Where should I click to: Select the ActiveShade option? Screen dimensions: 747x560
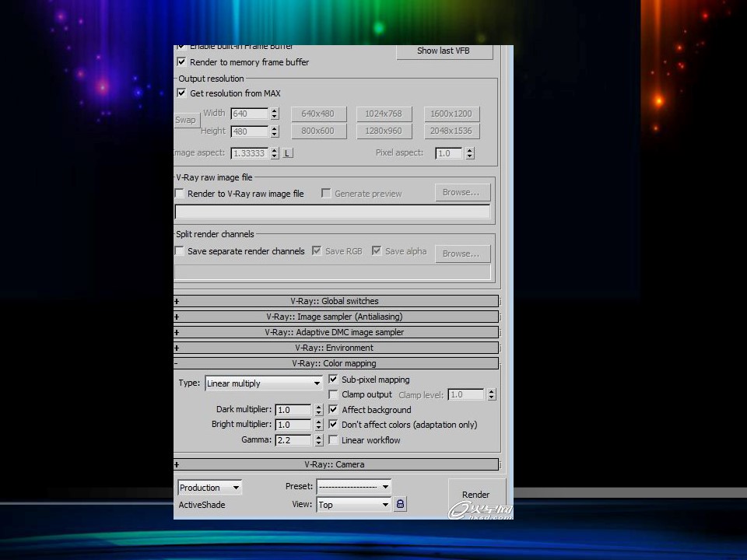tap(202, 505)
